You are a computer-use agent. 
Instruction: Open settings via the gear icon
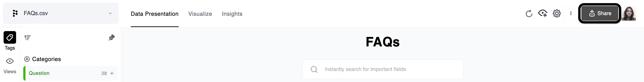tap(557, 13)
